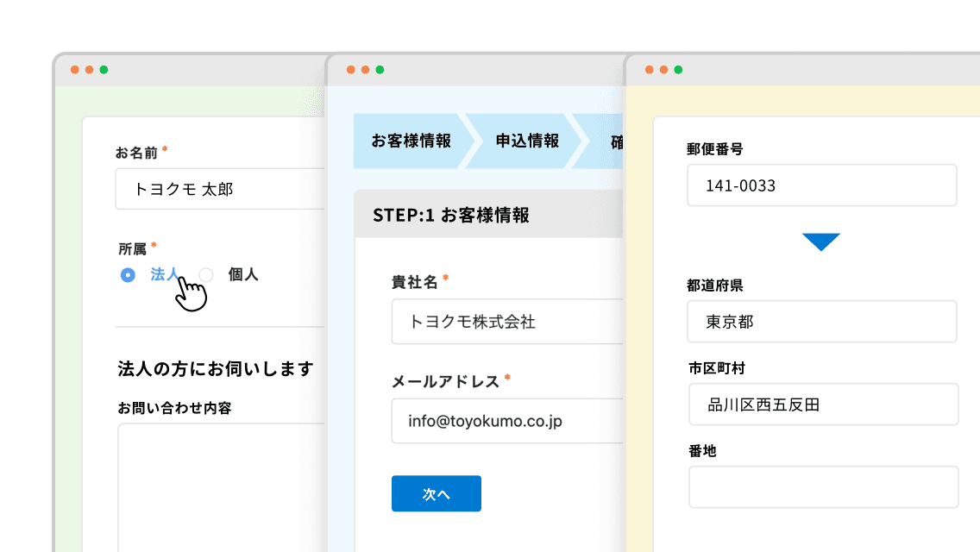The height and width of the screenshot is (552, 980).
Task: Focus the お問い合わせ内容 text area
Action: point(220,483)
